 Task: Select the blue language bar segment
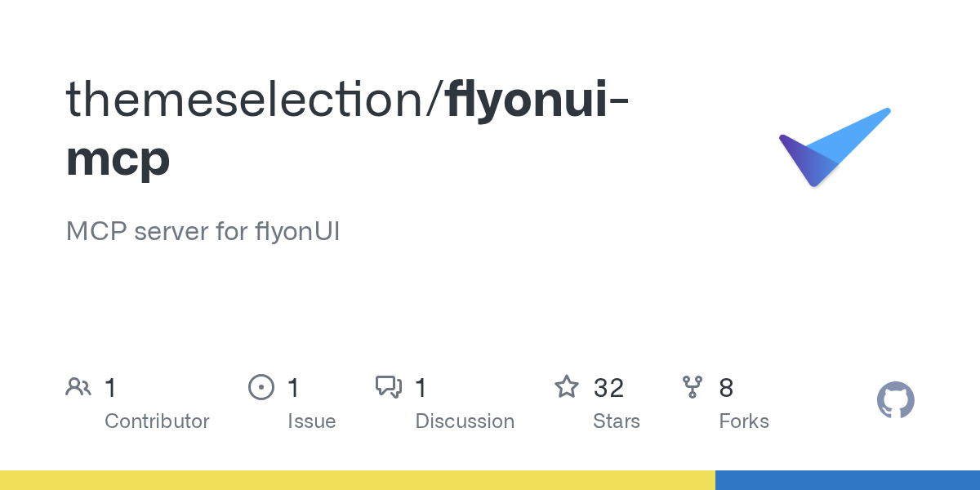pyautogui.click(x=848, y=480)
